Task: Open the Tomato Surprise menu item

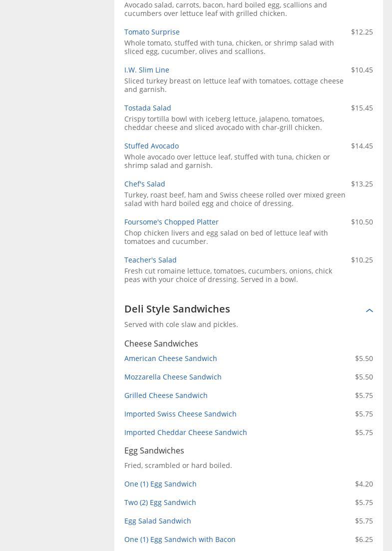Action: tap(152, 32)
